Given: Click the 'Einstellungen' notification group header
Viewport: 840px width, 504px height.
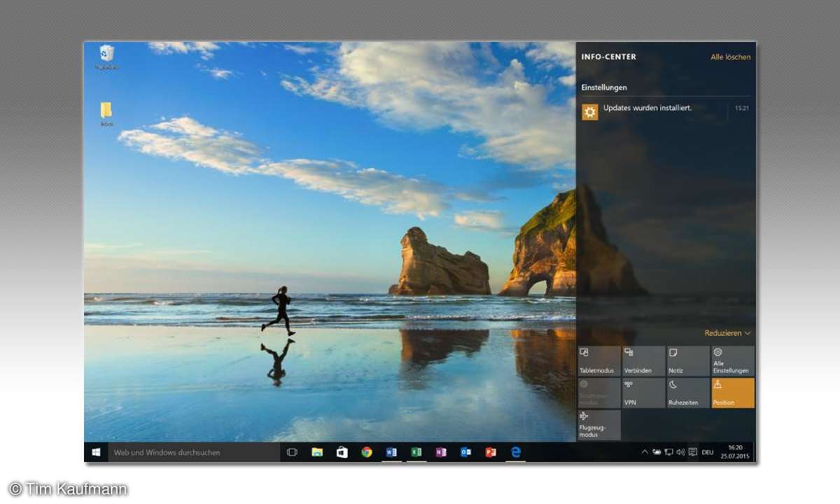Looking at the screenshot, I should pos(604,87).
